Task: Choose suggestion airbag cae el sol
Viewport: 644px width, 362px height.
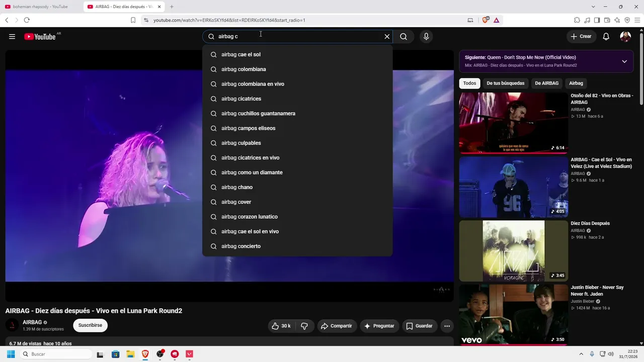Action: coord(297,54)
